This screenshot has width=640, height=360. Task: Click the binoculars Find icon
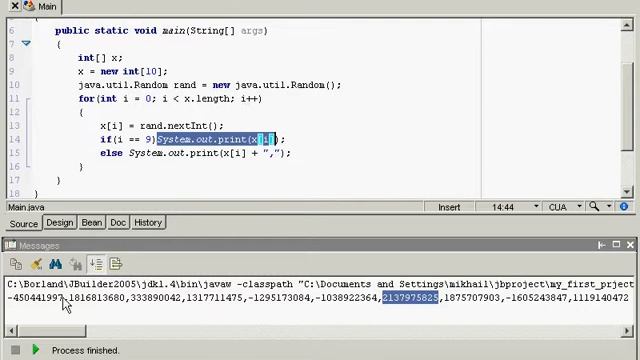point(56,264)
